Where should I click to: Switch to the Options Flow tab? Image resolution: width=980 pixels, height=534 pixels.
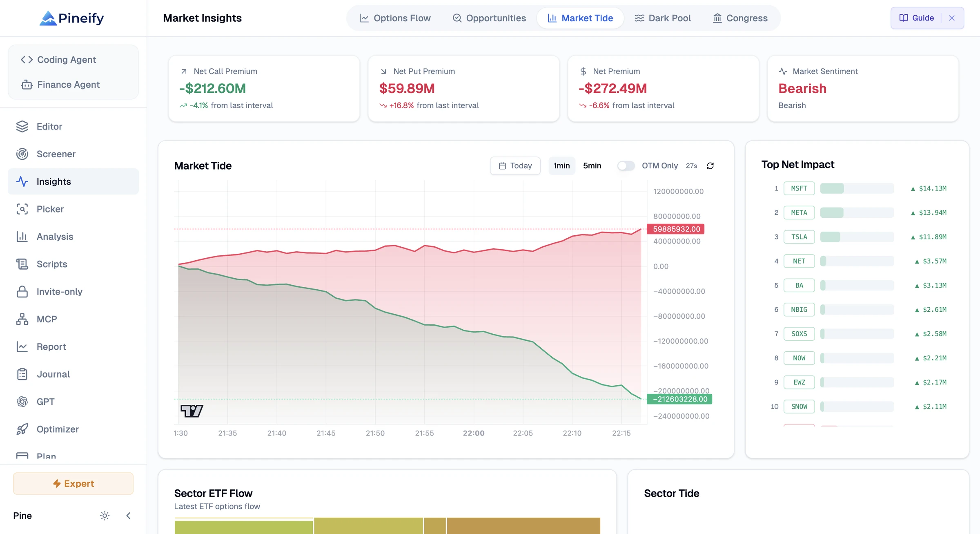(395, 18)
